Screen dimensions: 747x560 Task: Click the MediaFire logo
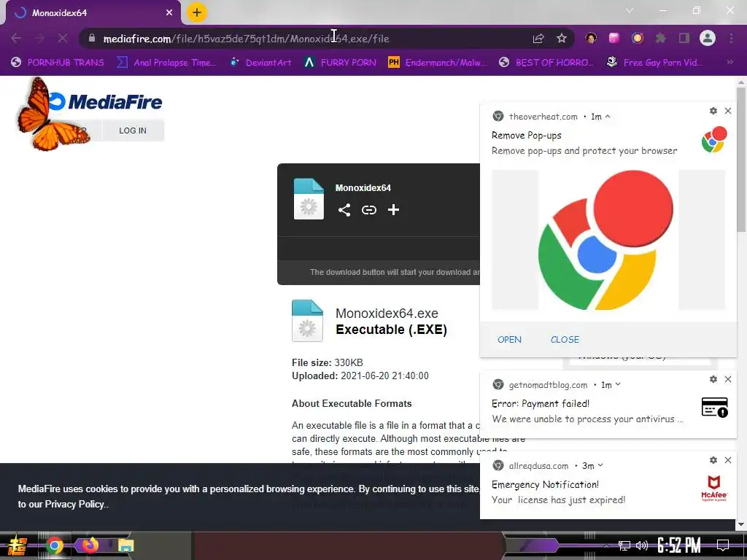105,101
